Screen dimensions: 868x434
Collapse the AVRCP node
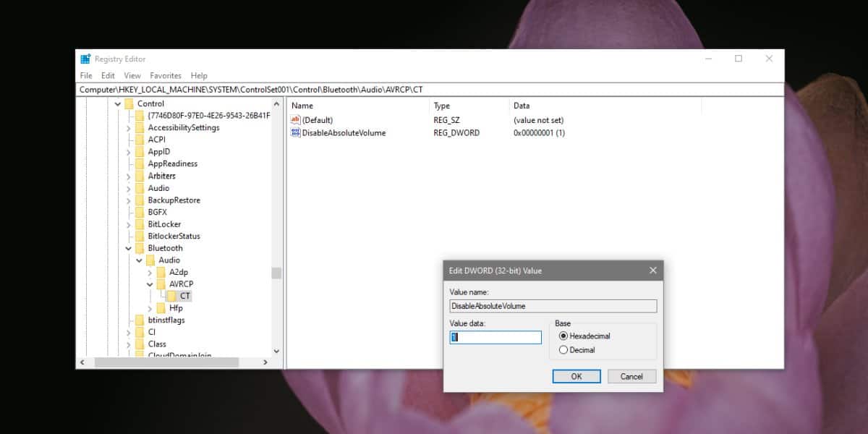150,284
